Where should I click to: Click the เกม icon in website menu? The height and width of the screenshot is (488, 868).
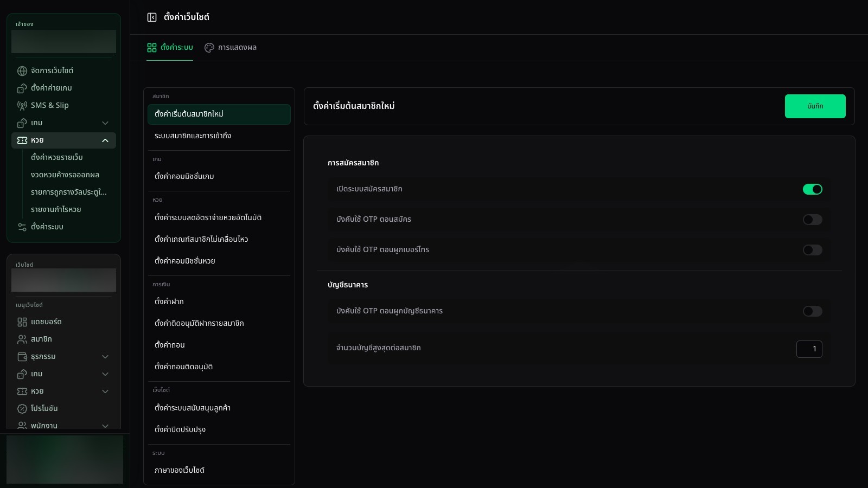click(x=22, y=374)
